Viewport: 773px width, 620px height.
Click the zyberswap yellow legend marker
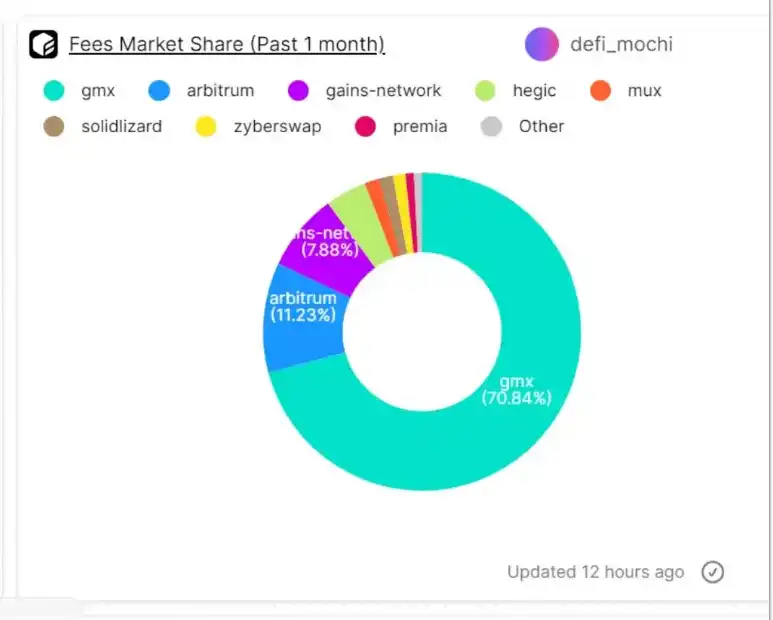pos(206,127)
